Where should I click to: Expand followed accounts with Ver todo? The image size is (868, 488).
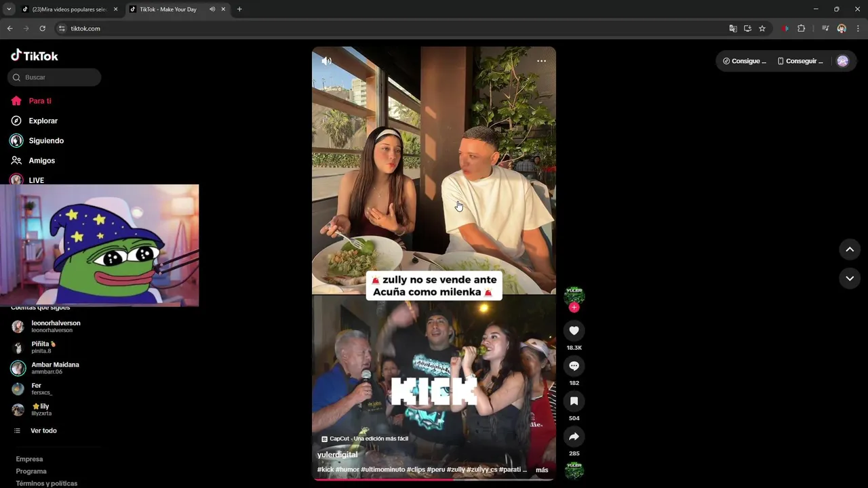37,430
